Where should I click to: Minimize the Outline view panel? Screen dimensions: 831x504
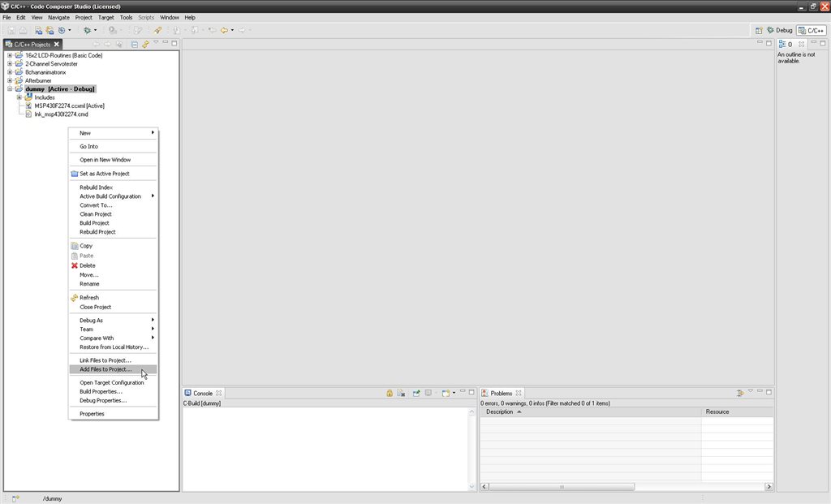tap(813, 42)
